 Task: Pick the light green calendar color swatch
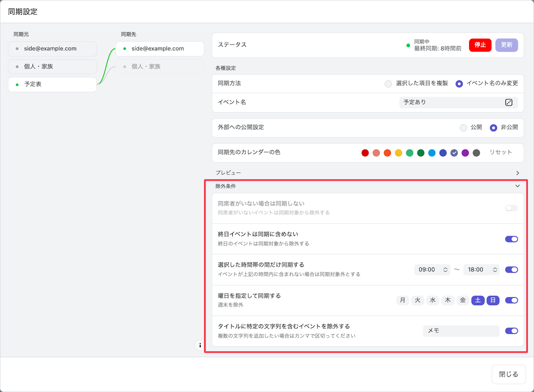pos(409,153)
